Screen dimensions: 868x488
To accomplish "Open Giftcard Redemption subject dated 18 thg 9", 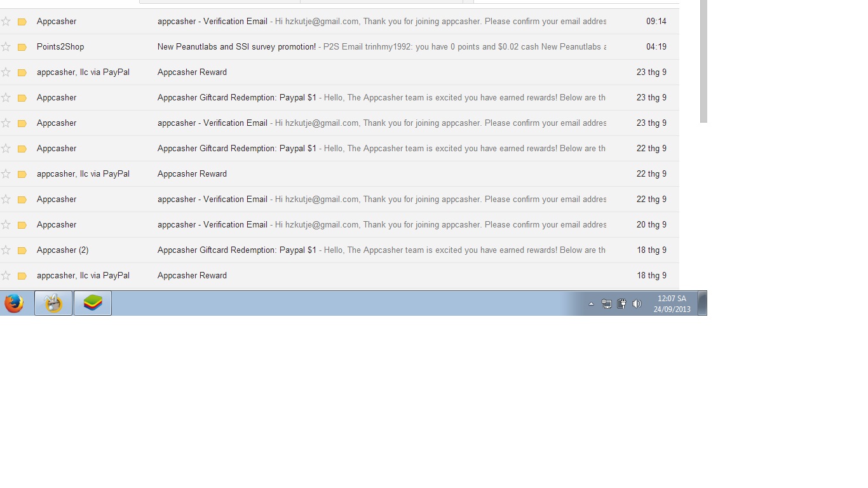I will point(237,250).
